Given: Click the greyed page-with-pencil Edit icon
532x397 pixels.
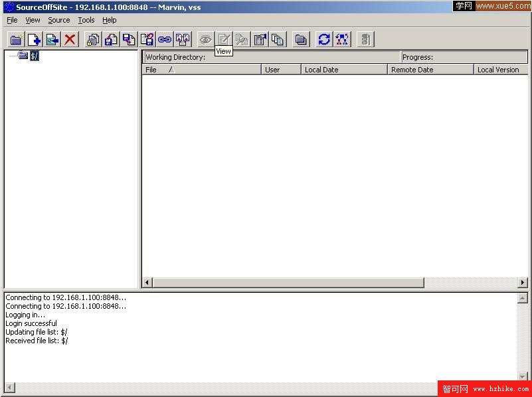Looking at the screenshot, I should pos(224,40).
